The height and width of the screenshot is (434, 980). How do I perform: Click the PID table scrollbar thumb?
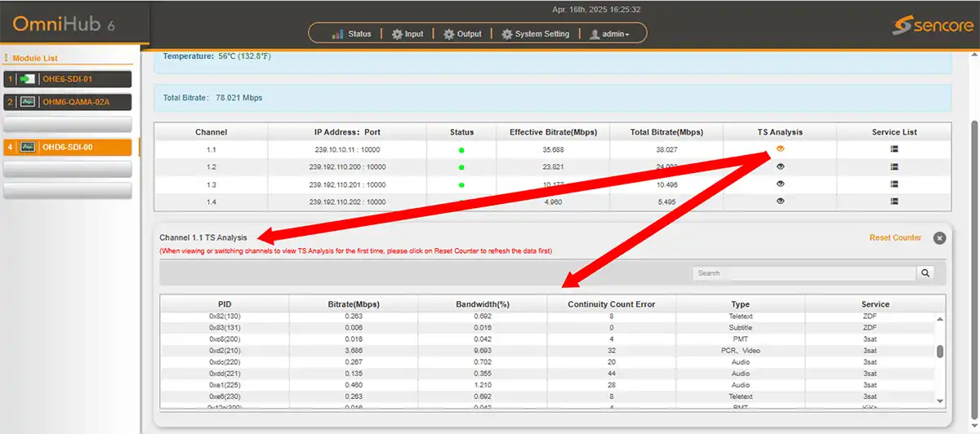click(x=940, y=351)
